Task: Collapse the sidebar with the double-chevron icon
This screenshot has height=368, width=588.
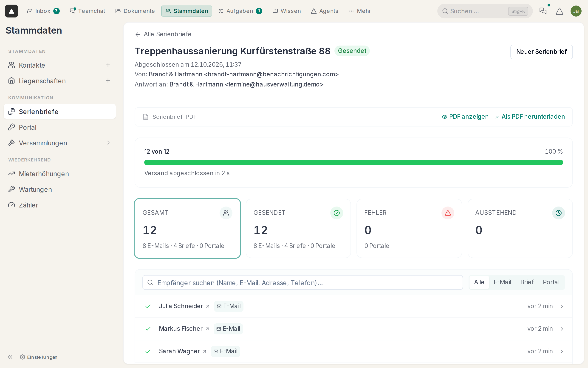Action: [10, 357]
